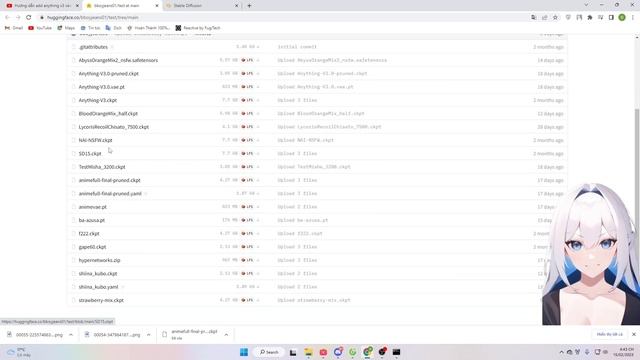The height and width of the screenshot is (360, 640).
Task: Close the downloads bar
Action: tap(634, 334)
